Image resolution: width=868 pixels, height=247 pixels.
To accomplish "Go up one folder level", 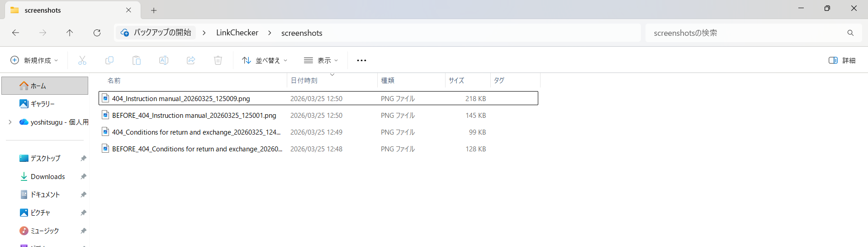I will (x=70, y=33).
